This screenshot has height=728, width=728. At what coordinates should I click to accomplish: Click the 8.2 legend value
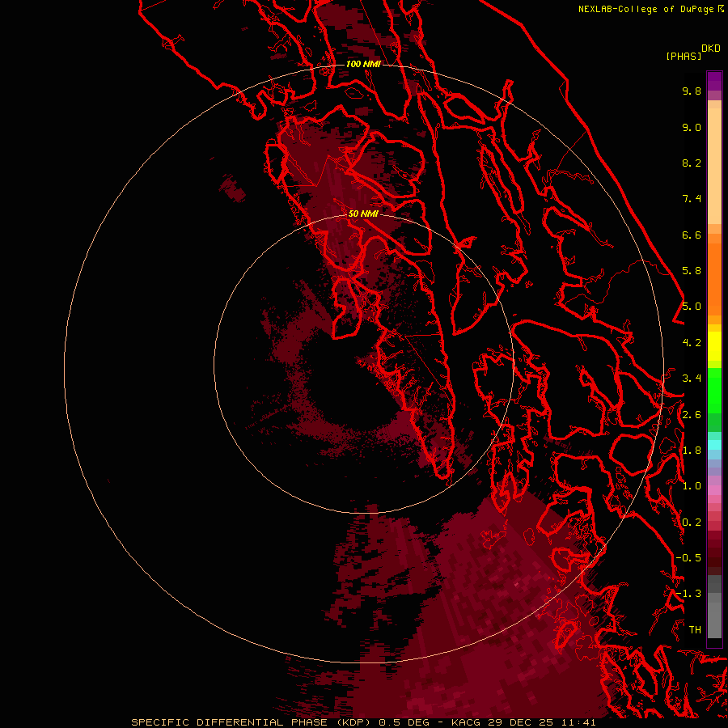692,163
